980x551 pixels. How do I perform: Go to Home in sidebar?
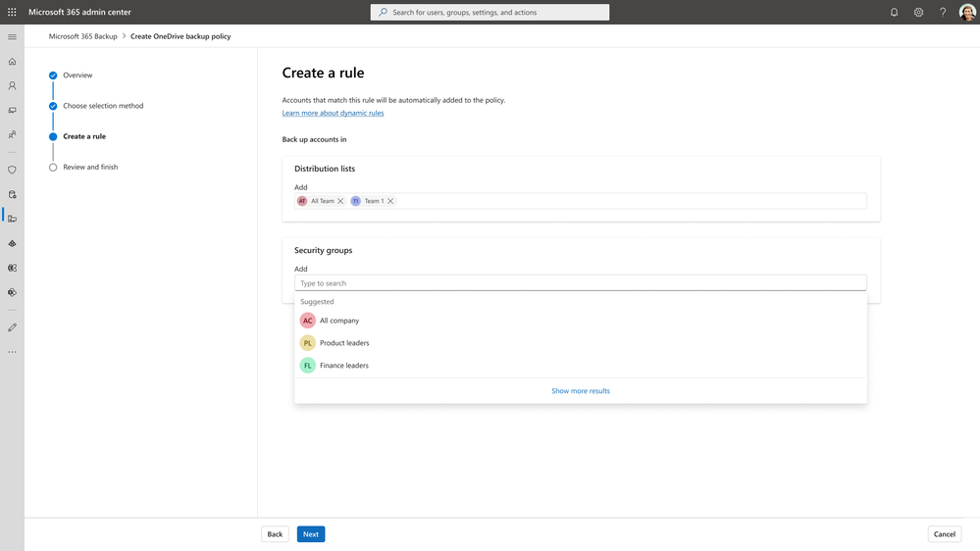pos(12,61)
